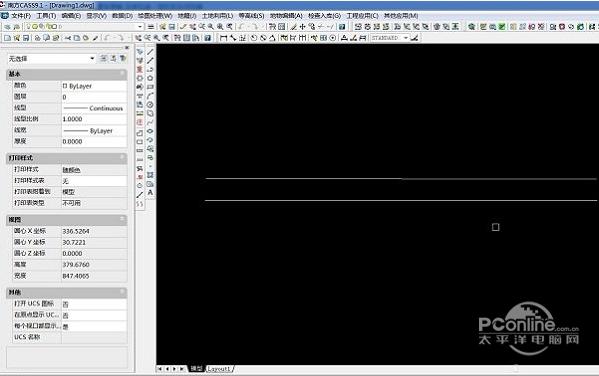Click the Open file icon
This screenshot has width=599, height=376.
pyautogui.click(x=17, y=38)
